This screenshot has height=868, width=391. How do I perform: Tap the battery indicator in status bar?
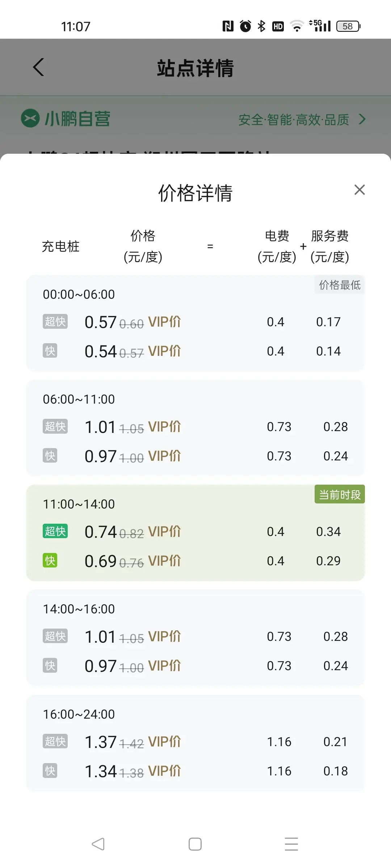point(348,26)
